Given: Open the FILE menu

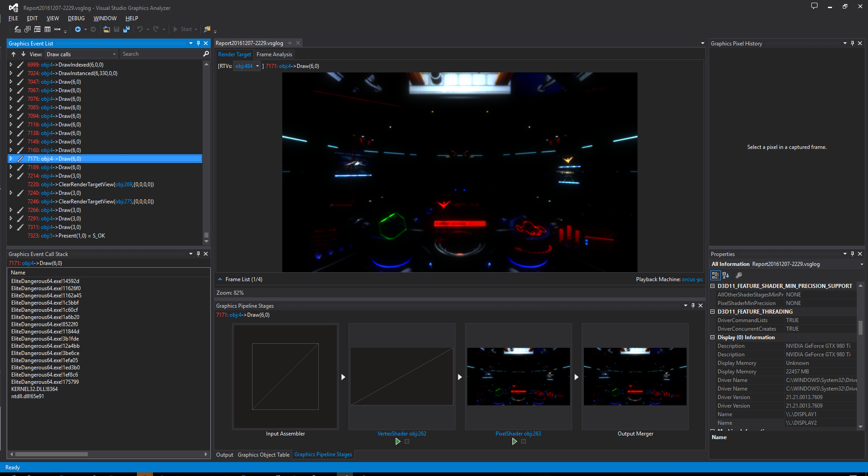Looking at the screenshot, I should point(13,18).
